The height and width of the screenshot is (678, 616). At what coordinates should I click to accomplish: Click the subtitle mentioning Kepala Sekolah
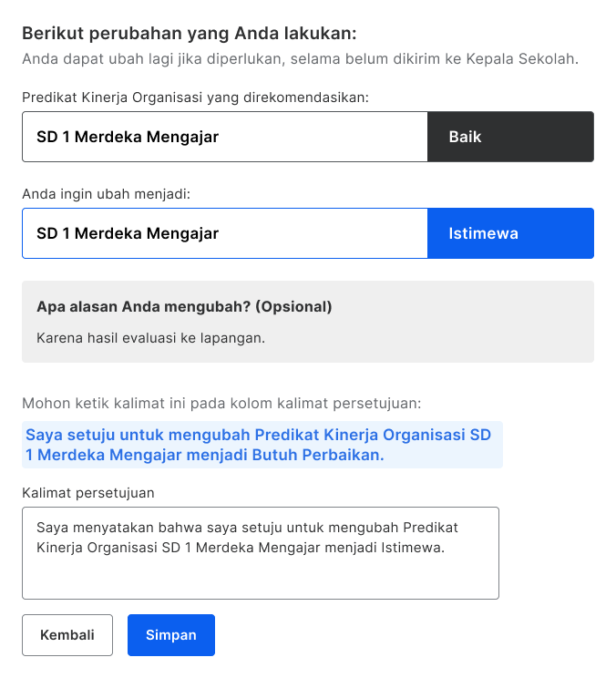tap(301, 59)
